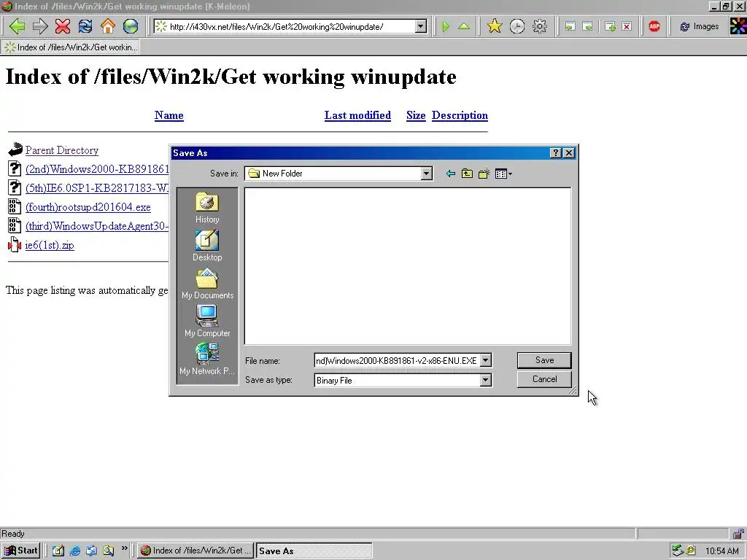Select My Network Places in Save As bar
Image resolution: width=747 pixels, height=560 pixels.
point(207,359)
